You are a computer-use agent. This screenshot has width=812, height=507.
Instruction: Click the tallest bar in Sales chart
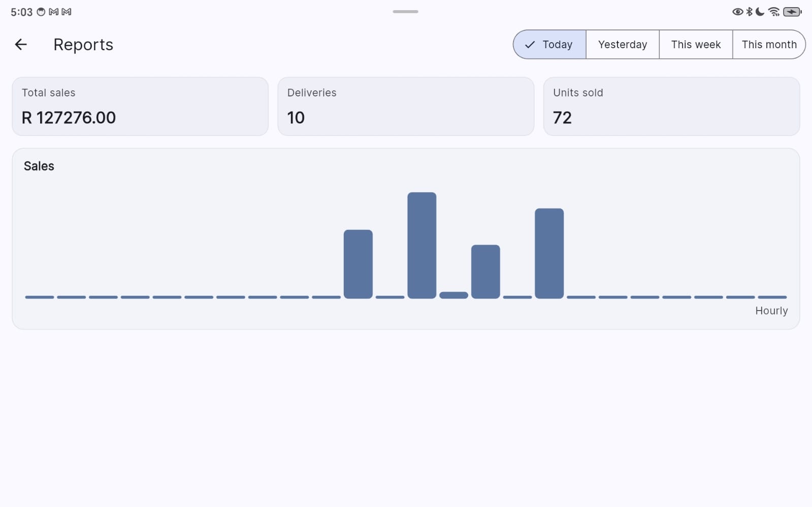tap(421, 245)
